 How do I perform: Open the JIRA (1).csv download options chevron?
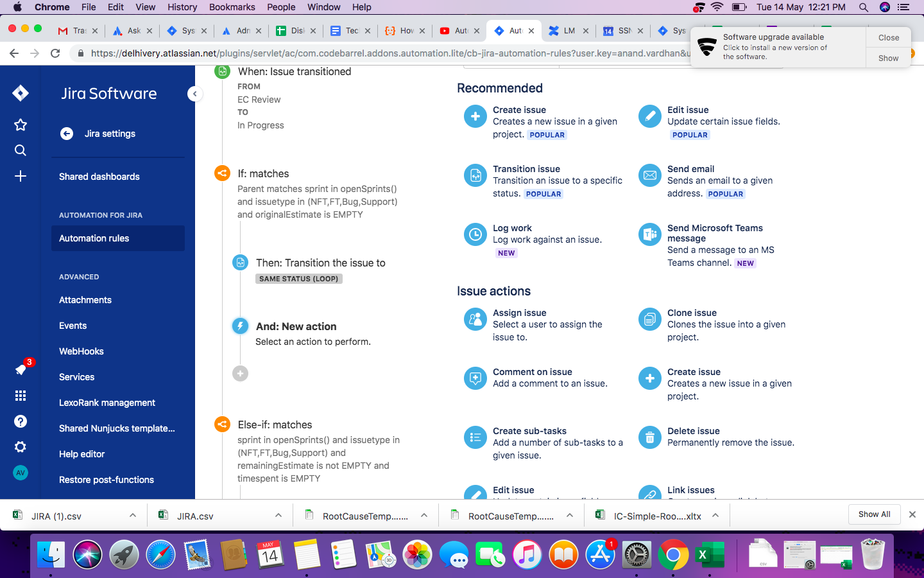click(132, 515)
